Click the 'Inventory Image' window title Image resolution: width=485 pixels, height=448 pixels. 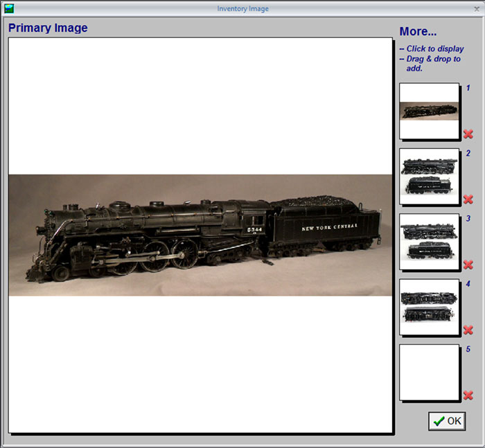click(x=242, y=9)
